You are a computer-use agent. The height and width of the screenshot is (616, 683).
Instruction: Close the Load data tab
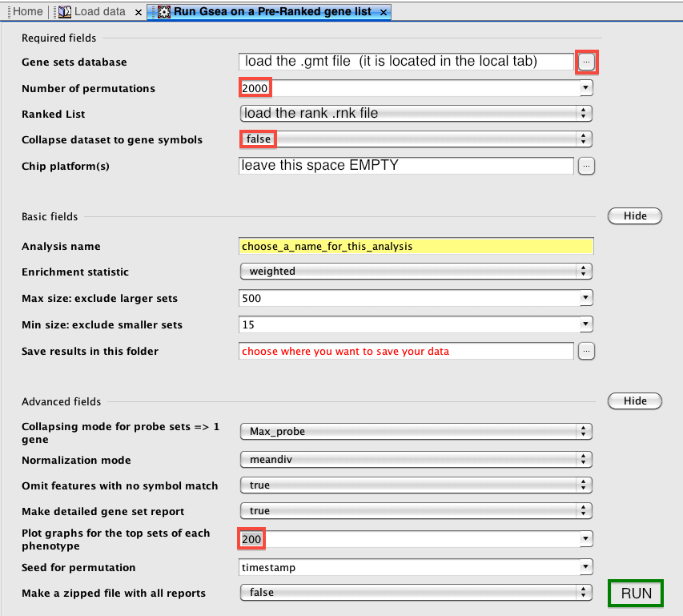click(x=139, y=12)
